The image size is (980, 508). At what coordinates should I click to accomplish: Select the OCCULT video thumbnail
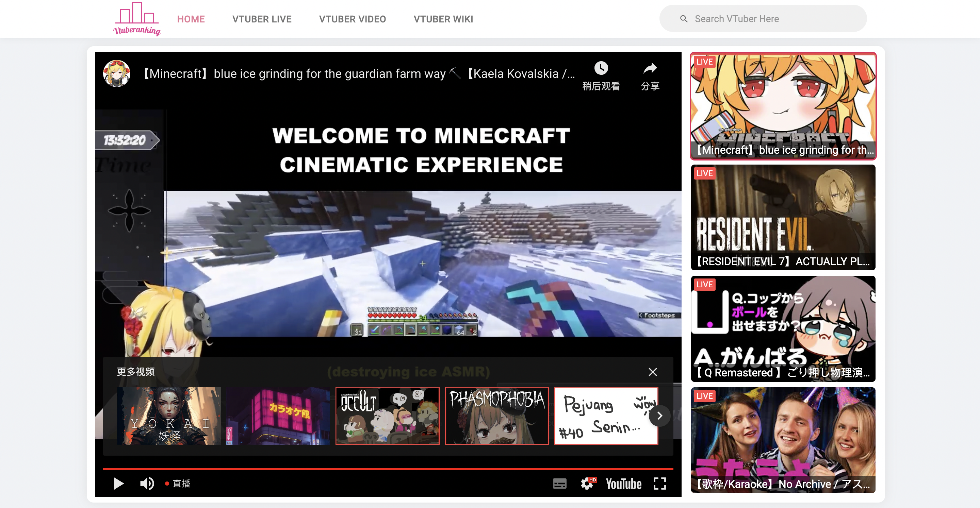pyautogui.click(x=387, y=416)
